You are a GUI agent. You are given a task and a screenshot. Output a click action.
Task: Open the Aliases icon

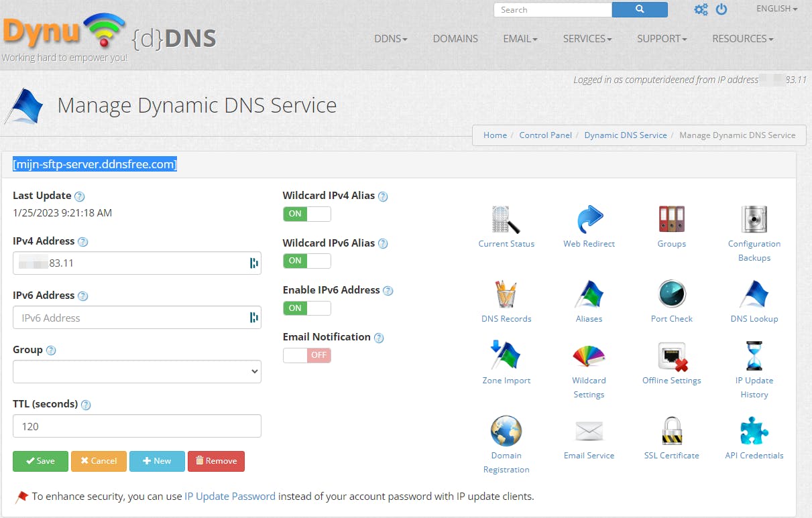[589, 294]
